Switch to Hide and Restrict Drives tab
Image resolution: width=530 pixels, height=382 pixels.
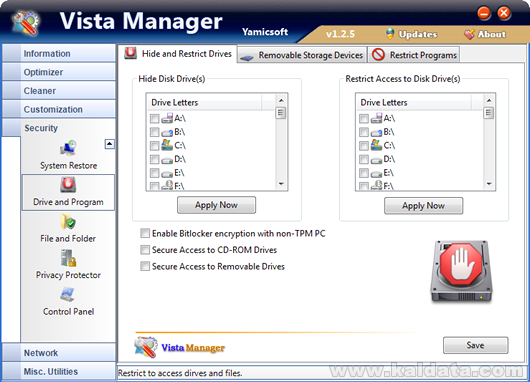[x=178, y=53]
